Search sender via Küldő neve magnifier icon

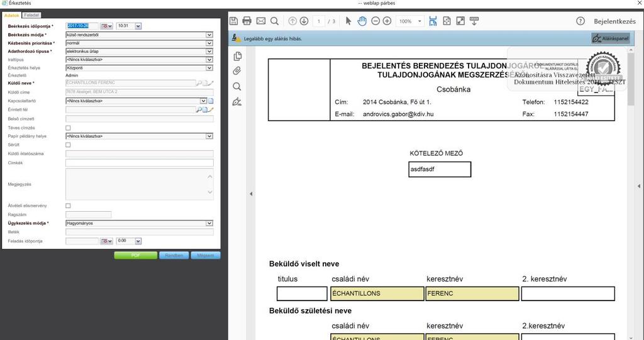coord(199,84)
